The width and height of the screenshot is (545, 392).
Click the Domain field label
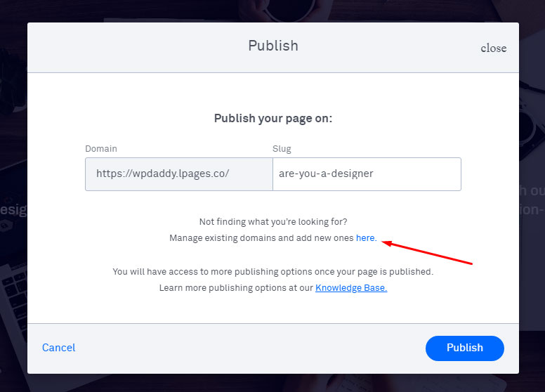click(x=101, y=149)
